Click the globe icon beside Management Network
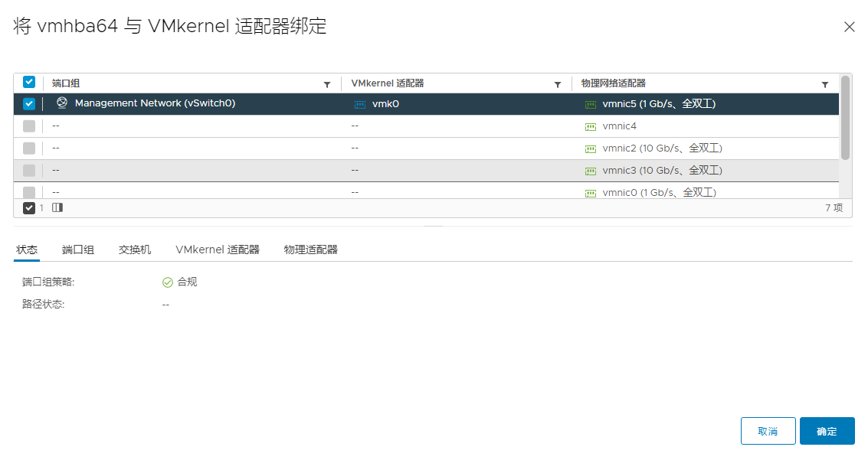The width and height of the screenshot is (868, 460). tap(61, 103)
